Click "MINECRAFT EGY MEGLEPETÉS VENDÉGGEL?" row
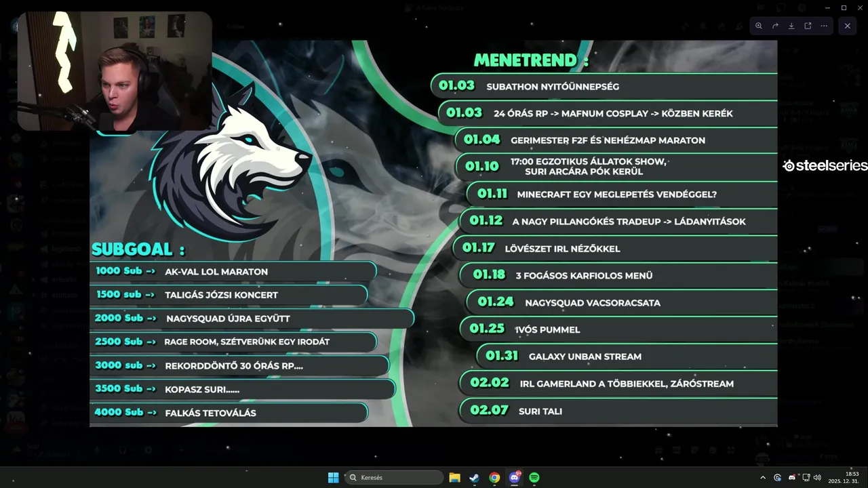 pos(623,195)
